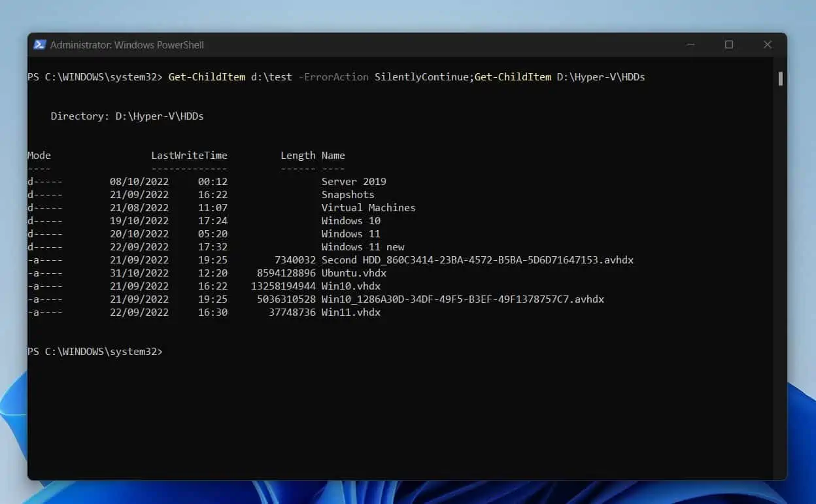Click the vertical scrollbar thumb
The width and height of the screenshot is (816, 504).
point(780,78)
